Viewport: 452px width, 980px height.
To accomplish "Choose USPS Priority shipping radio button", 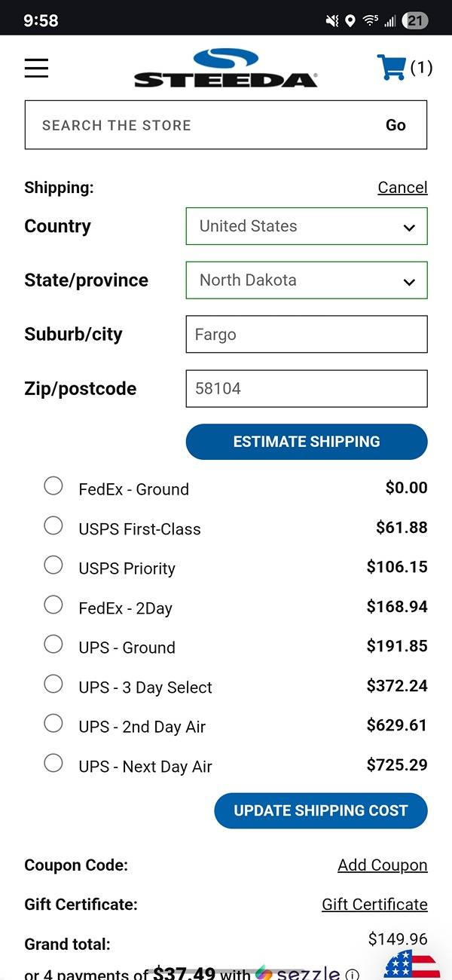I will 53,565.
